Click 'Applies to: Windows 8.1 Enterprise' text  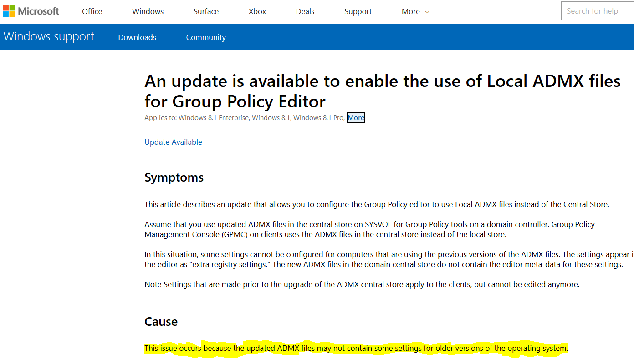click(x=197, y=118)
